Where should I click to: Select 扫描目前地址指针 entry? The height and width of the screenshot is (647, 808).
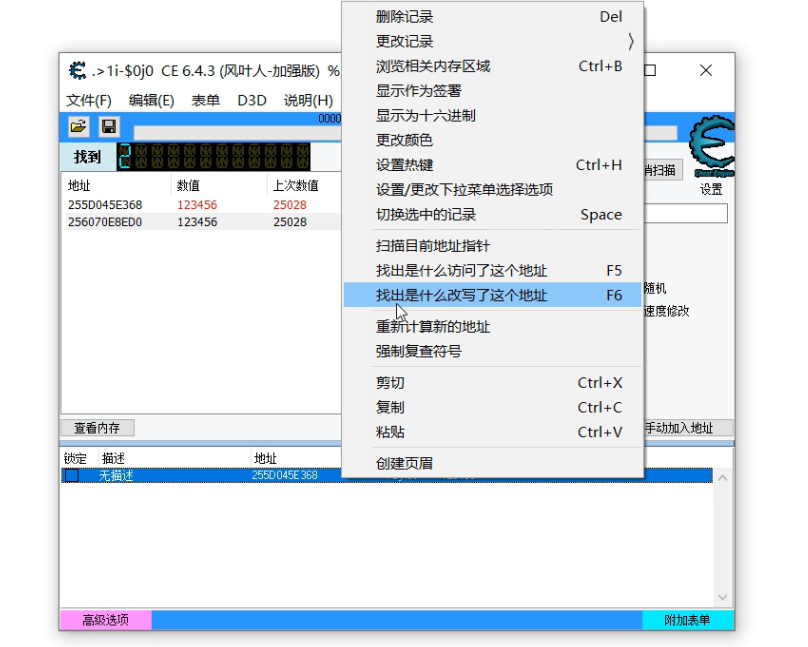pyautogui.click(x=493, y=246)
